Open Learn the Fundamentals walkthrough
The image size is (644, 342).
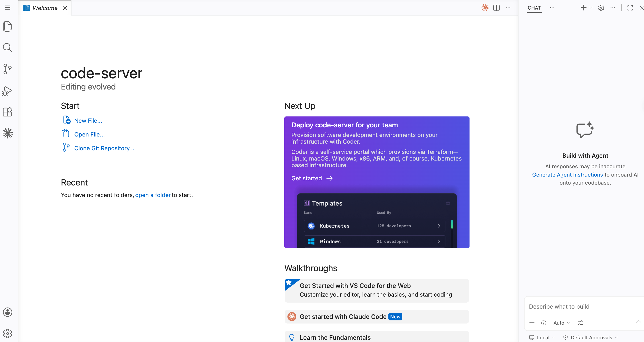coord(377,337)
